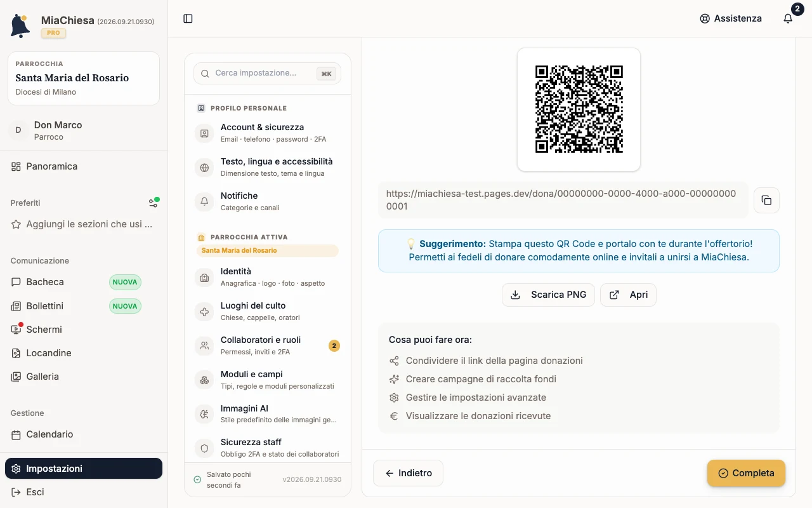Click the Santa Maria del Rosario orange tag
812x508 pixels.
coord(268,251)
